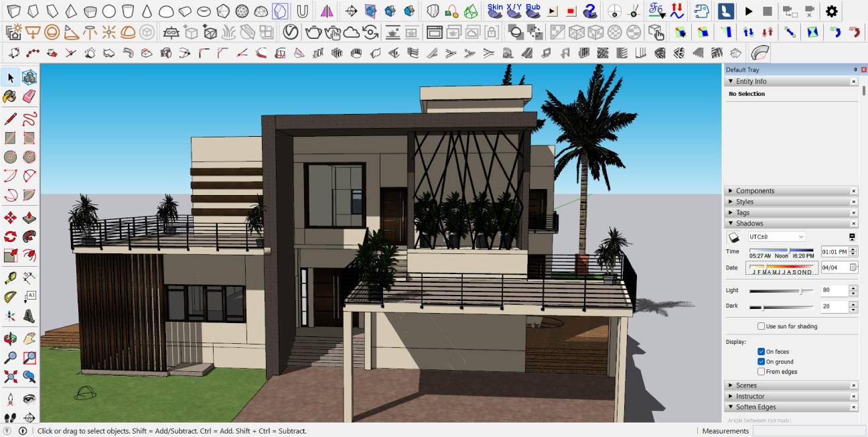Viewport: 868px width, 437px height.
Task: Click the Default Tray pin icon
Action: [855, 70]
